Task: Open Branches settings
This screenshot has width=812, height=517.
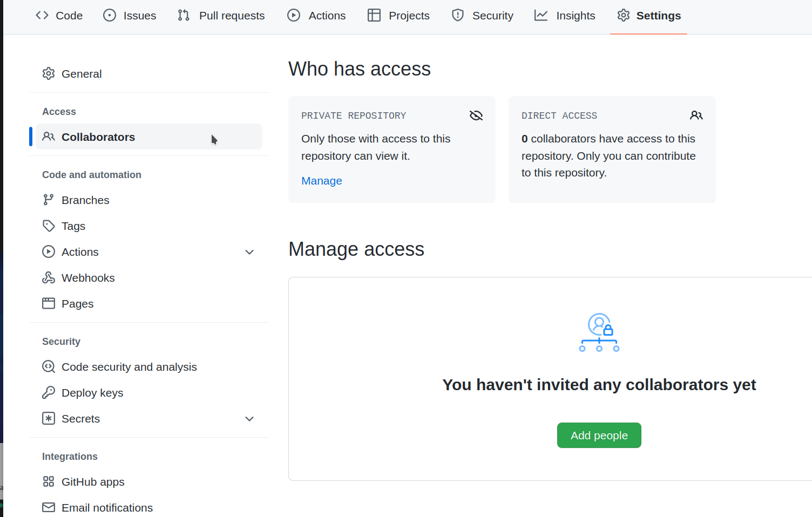Action: tap(149, 200)
